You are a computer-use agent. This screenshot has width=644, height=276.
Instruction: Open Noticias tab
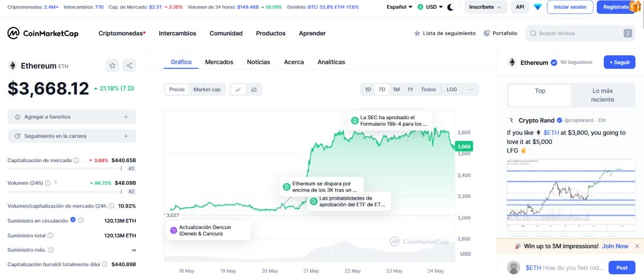tap(259, 62)
